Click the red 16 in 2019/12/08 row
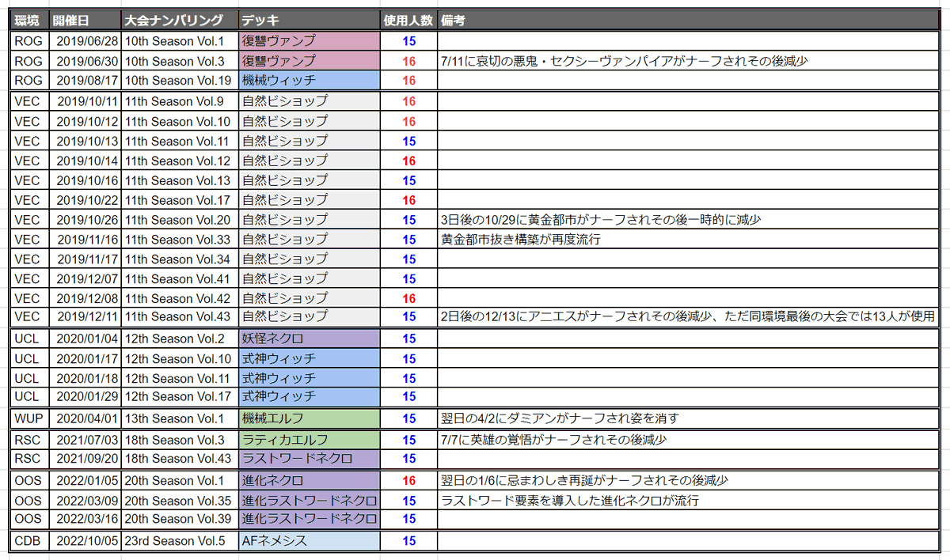Image resolution: width=950 pixels, height=560 pixels. pyautogui.click(x=409, y=298)
